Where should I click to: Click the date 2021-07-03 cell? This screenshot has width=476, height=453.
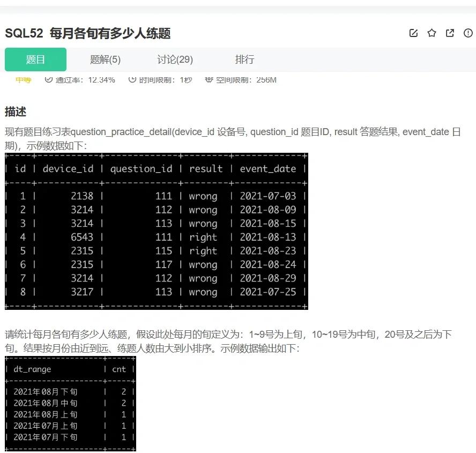(268, 196)
